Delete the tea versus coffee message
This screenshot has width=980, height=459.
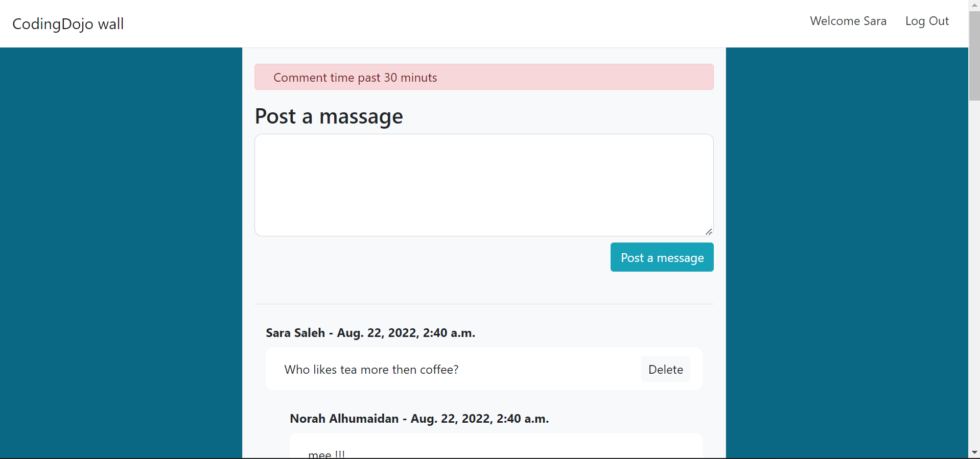pos(665,369)
